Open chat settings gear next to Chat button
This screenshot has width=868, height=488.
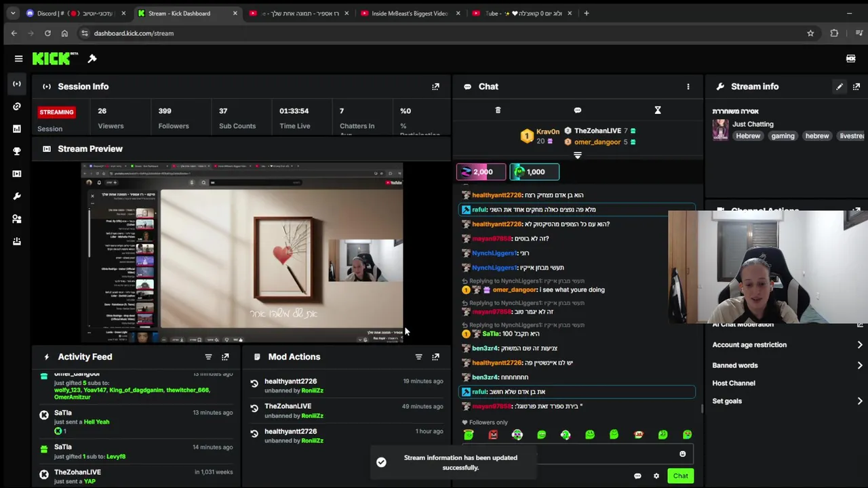coord(656,476)
